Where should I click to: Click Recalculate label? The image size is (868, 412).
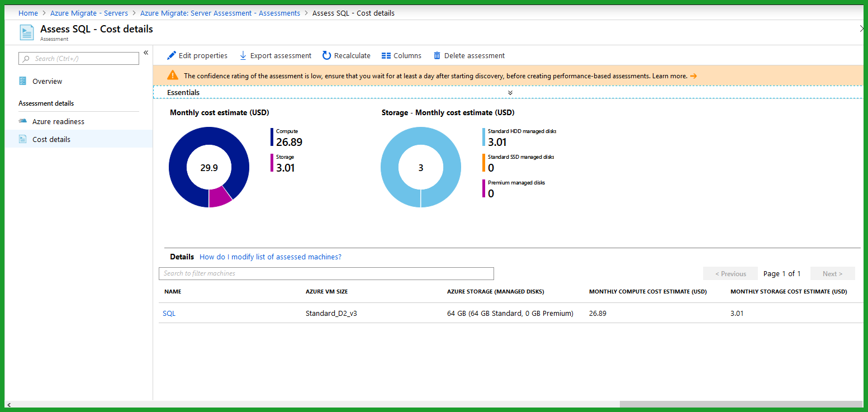click(352, 55)
